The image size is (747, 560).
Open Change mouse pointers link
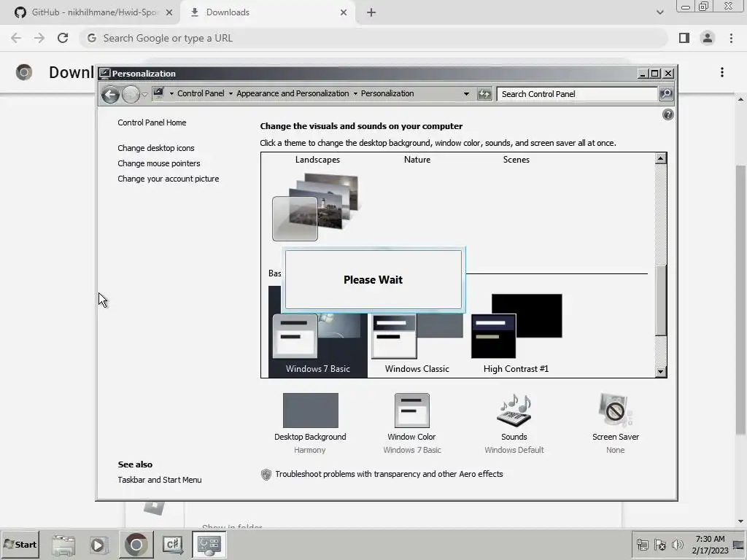pyautogui.click(x=158, y=163)
